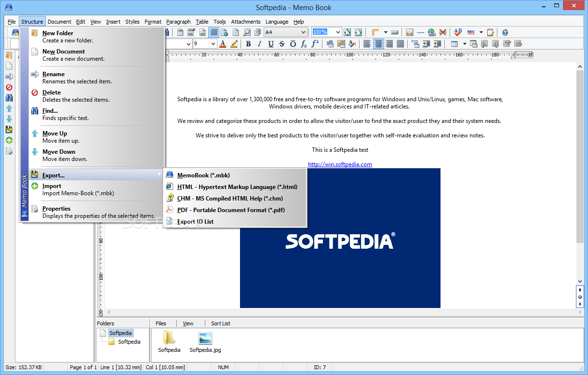Click the New Folder icon in left sidebar
Screen dimensions: 588x375
pos(9,55)
